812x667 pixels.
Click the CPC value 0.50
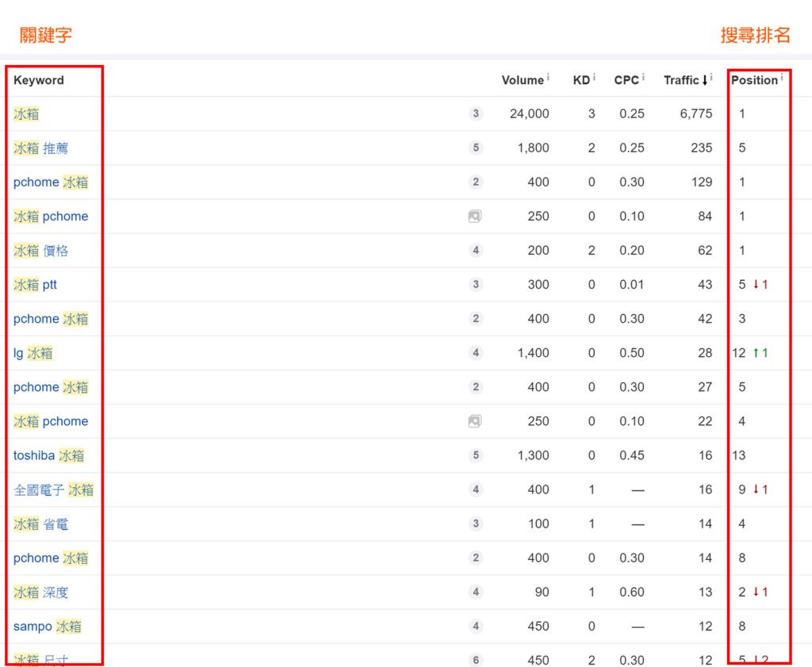(632, 353)
